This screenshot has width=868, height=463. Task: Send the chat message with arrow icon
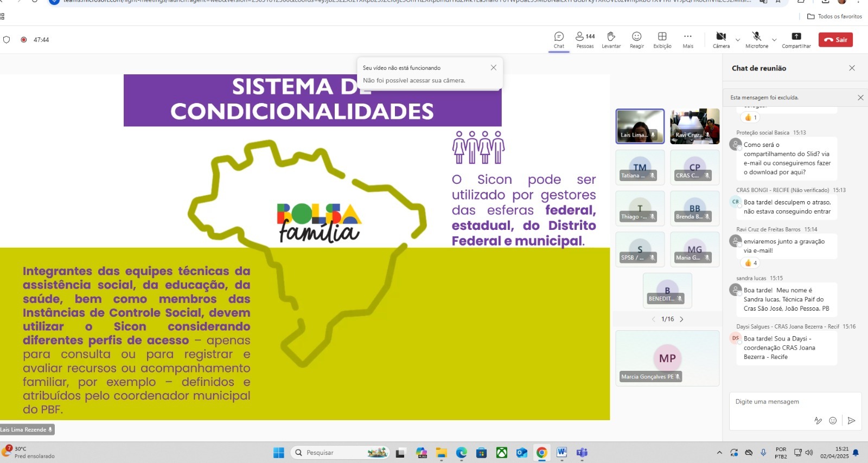click(851, 421)
